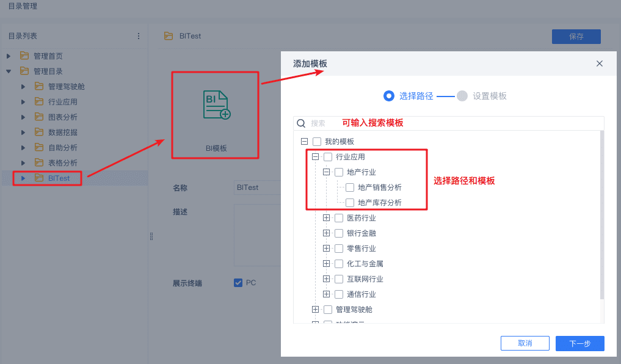621x364 pixels.
Task: Click the 取消 button
Action: (525, 343)
